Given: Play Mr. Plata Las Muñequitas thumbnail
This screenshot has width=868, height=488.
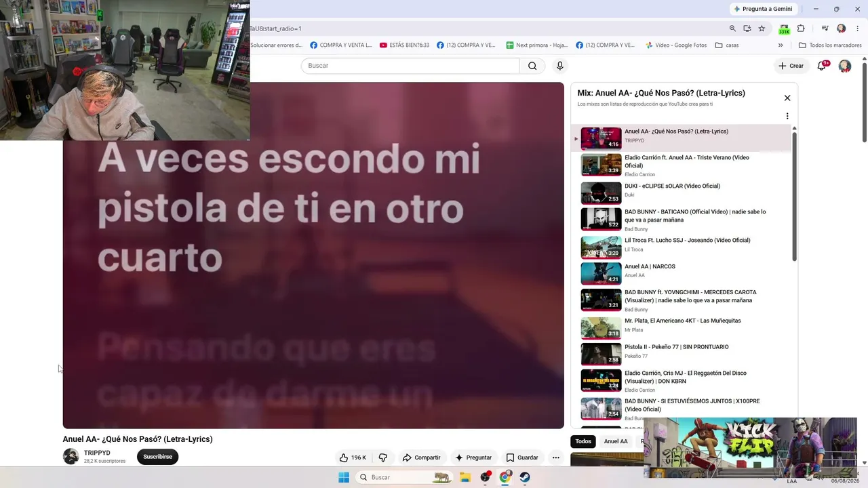Looking at the screenshot, I should 601,327.
